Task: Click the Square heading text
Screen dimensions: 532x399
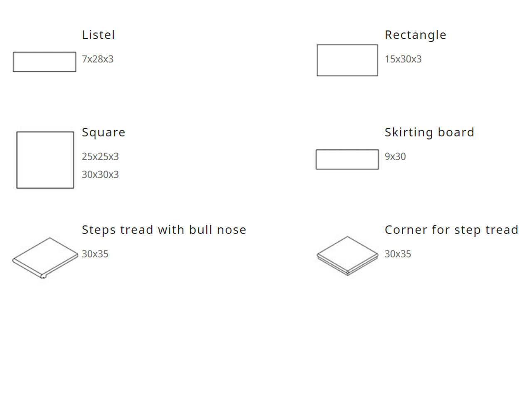Action: (103, 132)
